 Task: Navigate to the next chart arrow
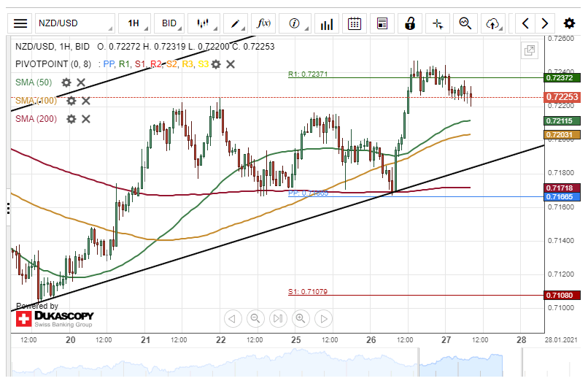point(545,23)
